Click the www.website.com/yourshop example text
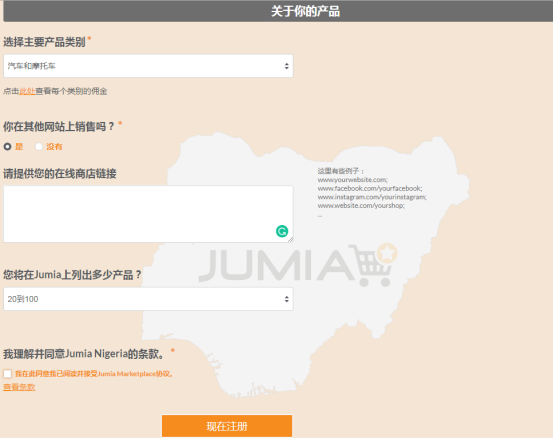This screenshot has height=438, width=554. [361, 205]
